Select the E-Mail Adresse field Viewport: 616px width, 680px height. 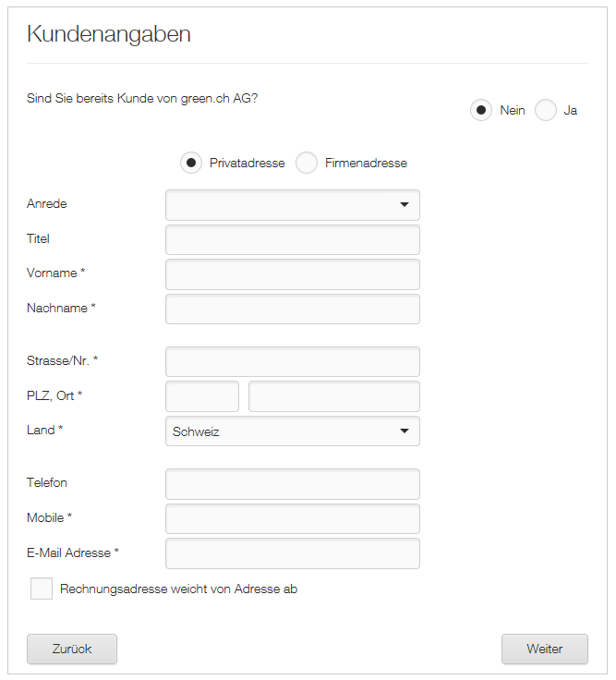tap(292, 553)
